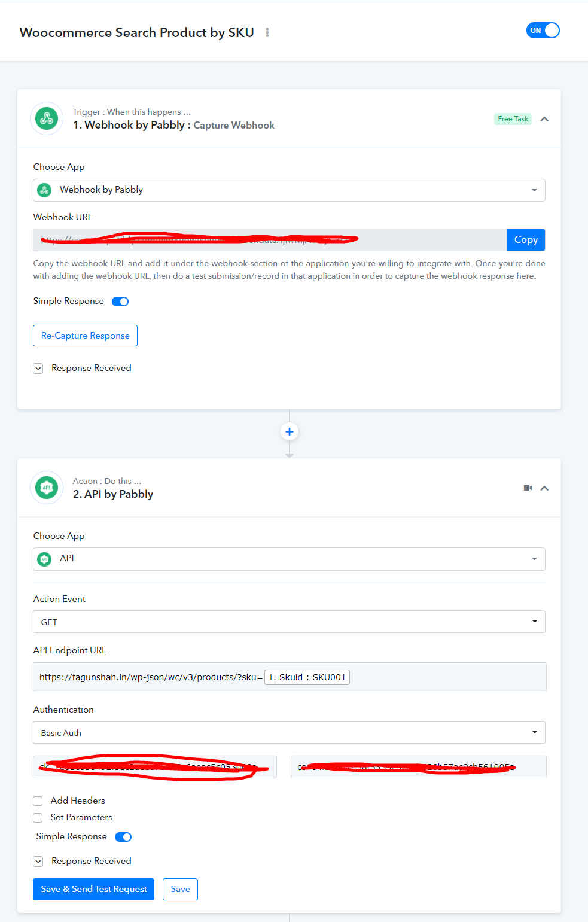This screenshot has height=922, width=588.
Task: Click the Capture Webhook trigger event text
Action: 234,125
